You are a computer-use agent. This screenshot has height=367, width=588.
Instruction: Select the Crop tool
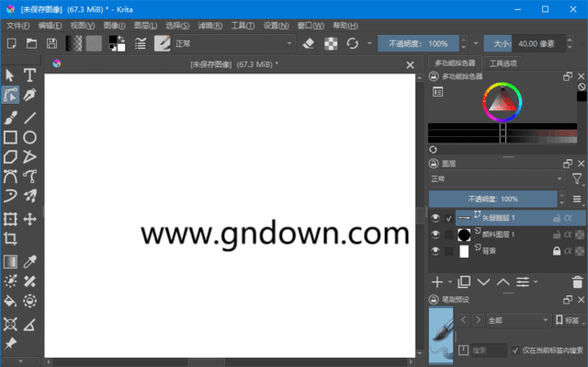10,238
